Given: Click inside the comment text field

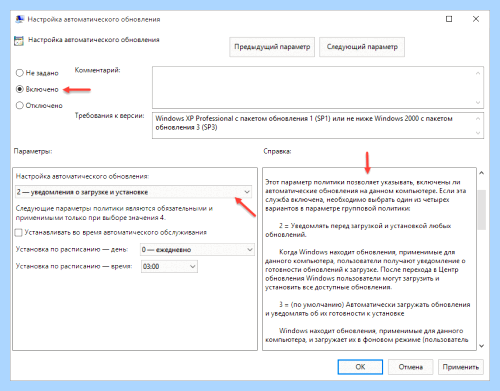Looking at the screenshot, I should 313,87.
